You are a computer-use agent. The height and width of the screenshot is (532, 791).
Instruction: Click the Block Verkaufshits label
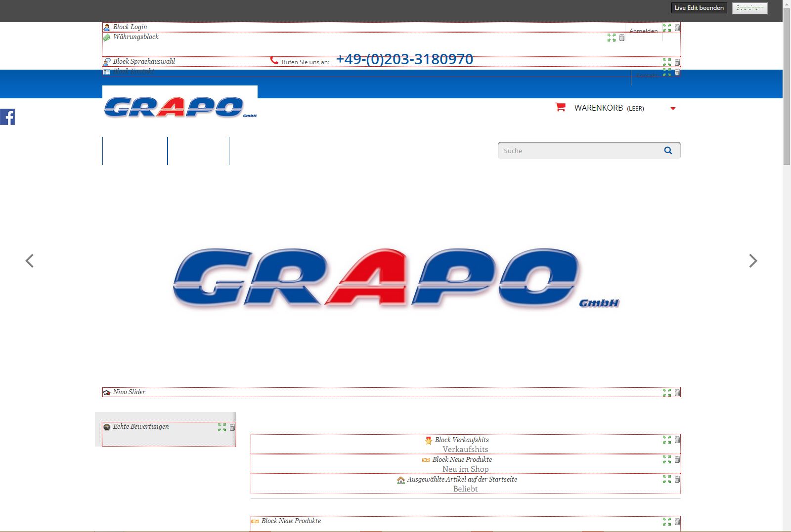462,440
